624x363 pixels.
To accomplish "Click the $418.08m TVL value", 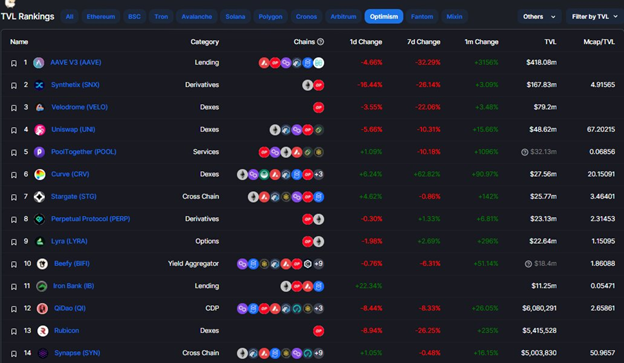I will [541, 62].
